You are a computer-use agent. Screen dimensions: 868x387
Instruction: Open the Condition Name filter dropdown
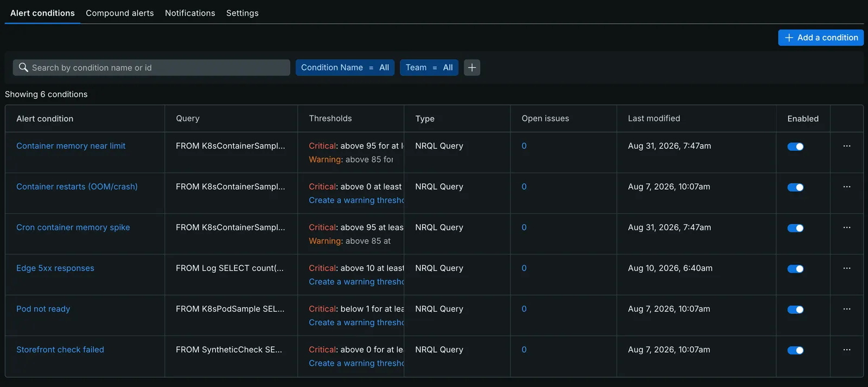(x=345, y=68)
